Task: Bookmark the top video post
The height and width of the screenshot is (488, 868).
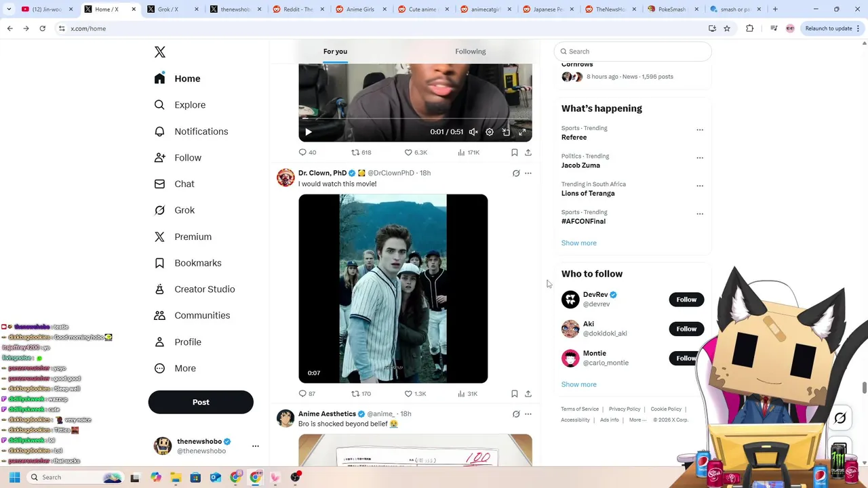Action: pos(515,152)
